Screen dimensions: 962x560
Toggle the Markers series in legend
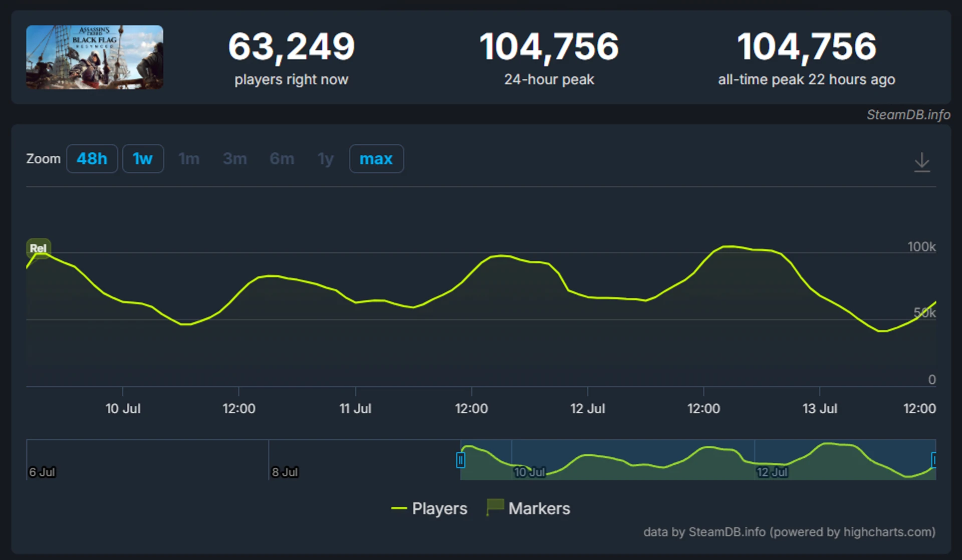pos(529,508)
